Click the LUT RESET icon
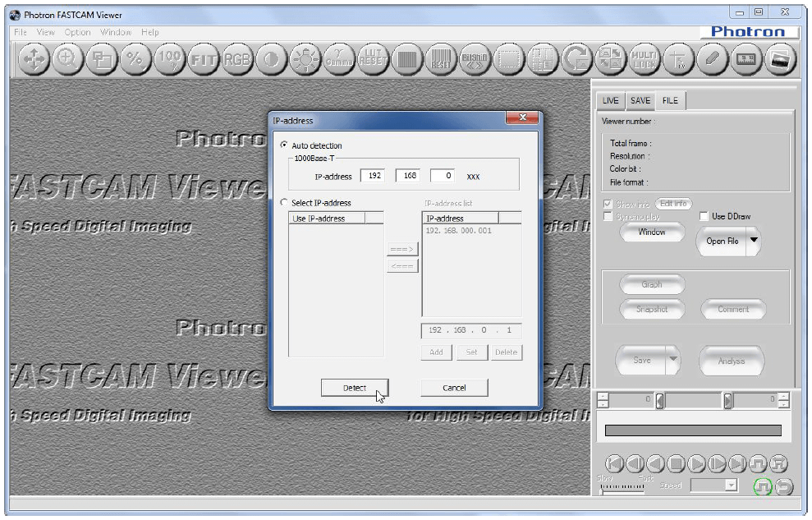Screen dimensions: 812x520 point(373,60)
